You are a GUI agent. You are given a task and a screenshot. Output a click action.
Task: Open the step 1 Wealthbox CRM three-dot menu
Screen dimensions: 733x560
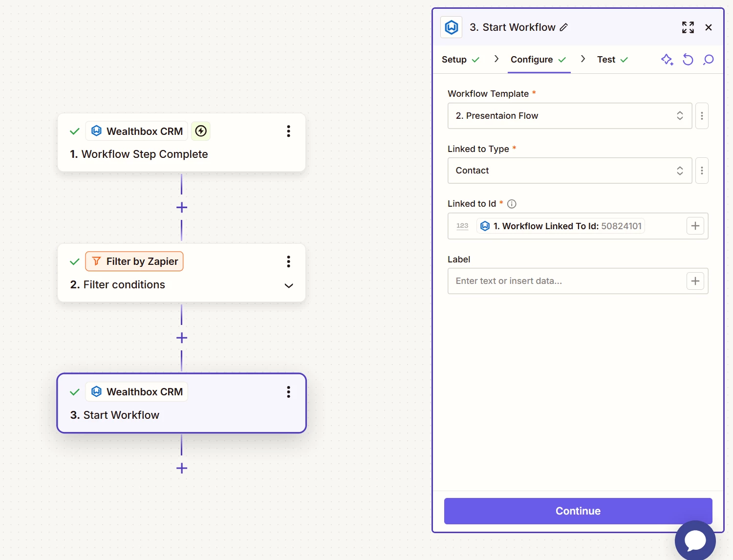[x=288, y=131]
